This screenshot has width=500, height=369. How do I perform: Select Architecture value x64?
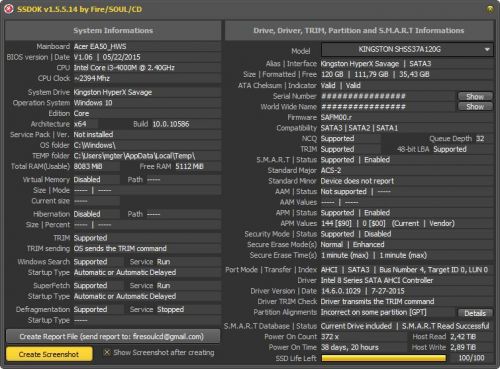click(80, 124)
